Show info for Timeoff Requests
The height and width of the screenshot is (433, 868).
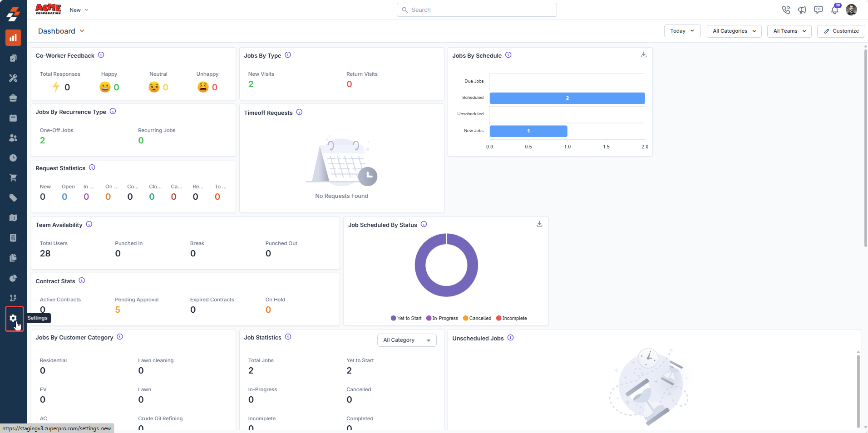(x=299, y=112)
